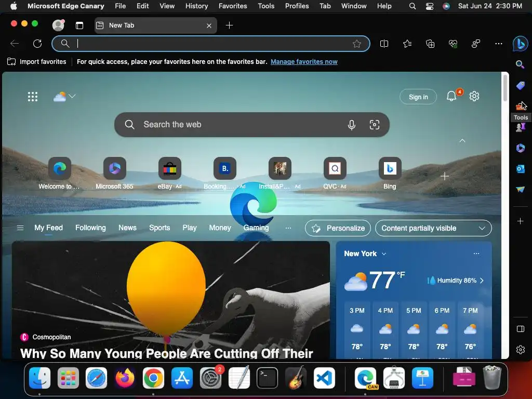Open Microsoft 365 sidebar icon

520,148
